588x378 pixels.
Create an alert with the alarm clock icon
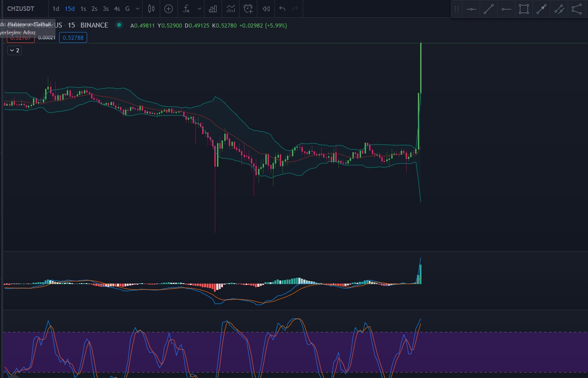pyautogui.click(x=248, y=9)
